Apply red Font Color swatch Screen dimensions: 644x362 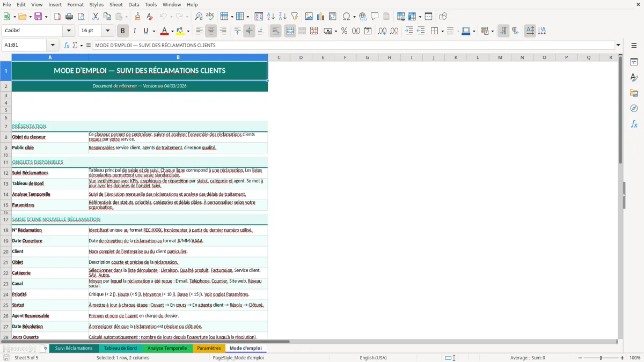164,31
